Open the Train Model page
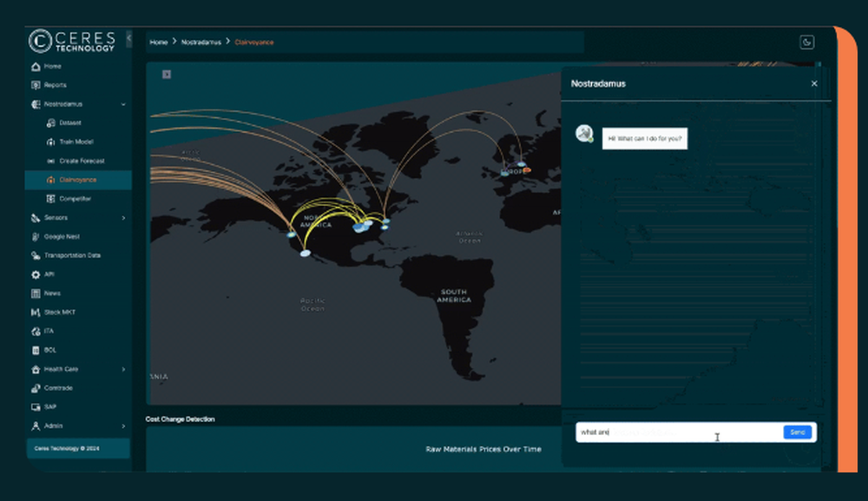Screen dimensions: 868x501 point(78,142)
